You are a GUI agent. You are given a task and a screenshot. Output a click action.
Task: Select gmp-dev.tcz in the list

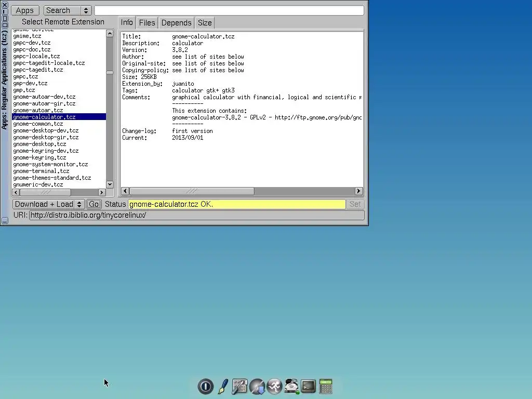click(x=59, y=83)
